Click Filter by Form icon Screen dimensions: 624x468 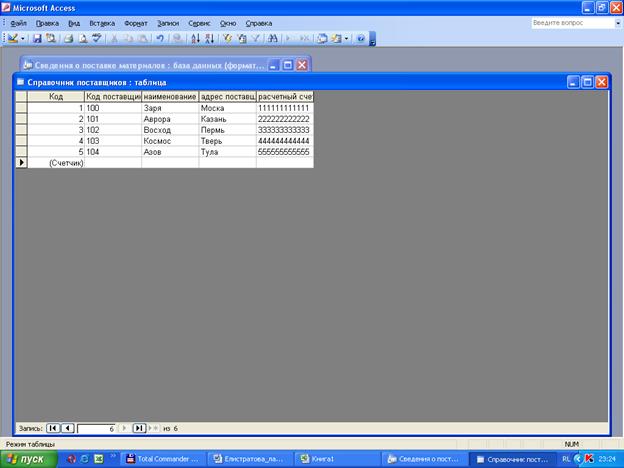point(242,39)
